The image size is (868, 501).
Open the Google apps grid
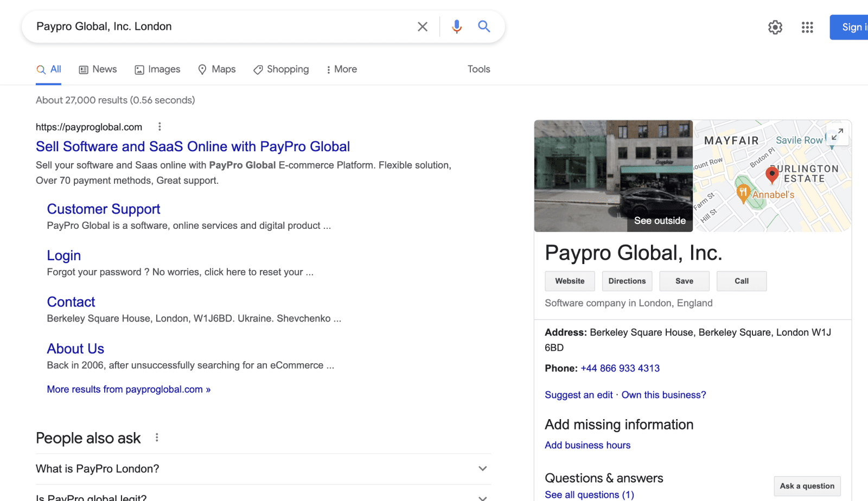pyautogui.click(x=807, y=27)
